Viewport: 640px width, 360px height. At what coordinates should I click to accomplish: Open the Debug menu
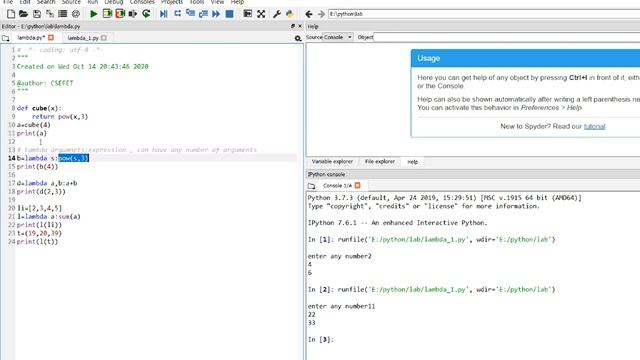tap(114, 2)
